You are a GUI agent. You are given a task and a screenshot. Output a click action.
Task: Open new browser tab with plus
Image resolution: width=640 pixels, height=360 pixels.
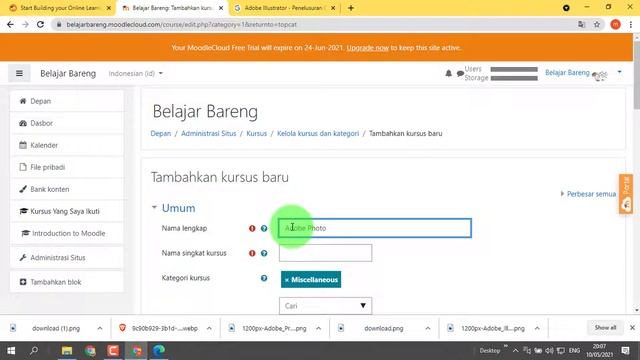351,8
